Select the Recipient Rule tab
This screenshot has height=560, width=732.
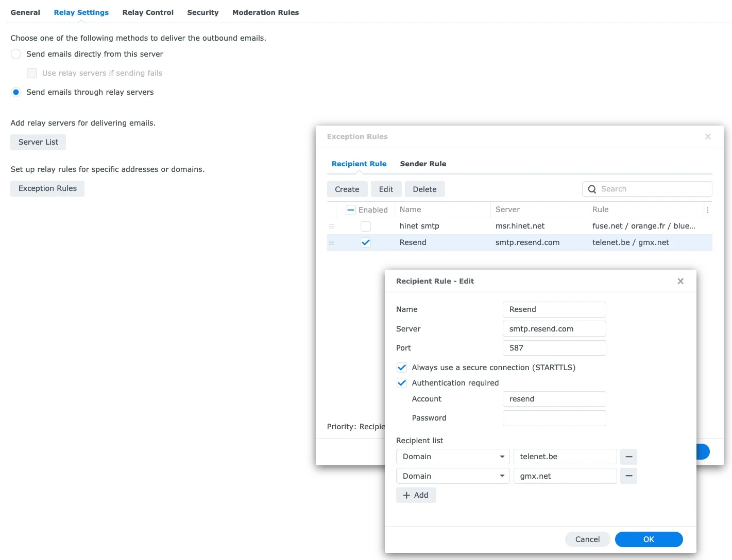[359, 164]
